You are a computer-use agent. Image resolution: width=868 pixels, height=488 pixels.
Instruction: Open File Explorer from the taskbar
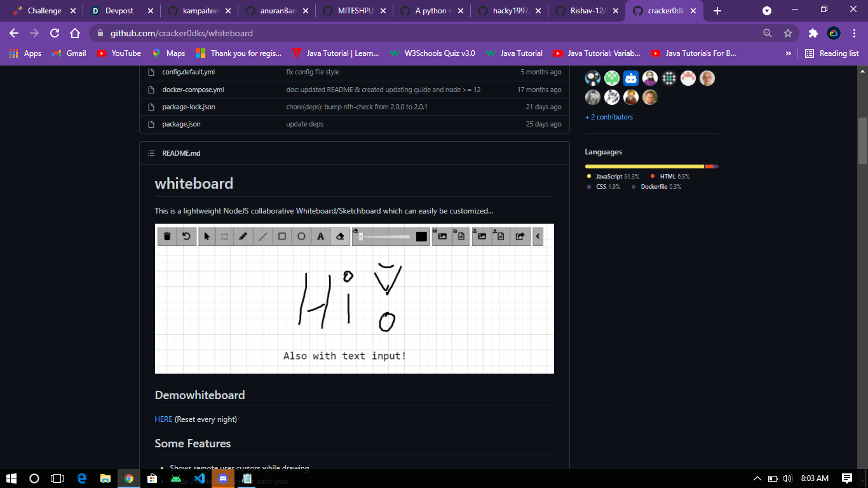click(x=105, y=478)
